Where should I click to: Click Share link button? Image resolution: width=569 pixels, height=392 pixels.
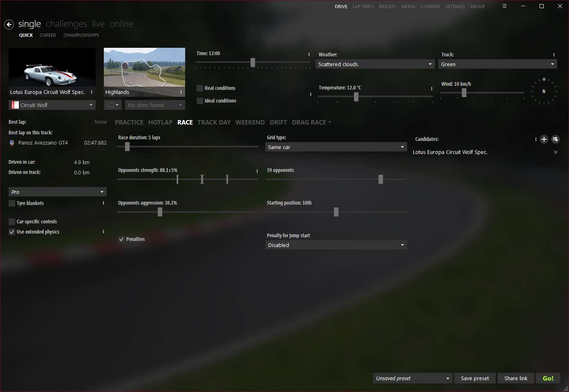pos(516,378)
